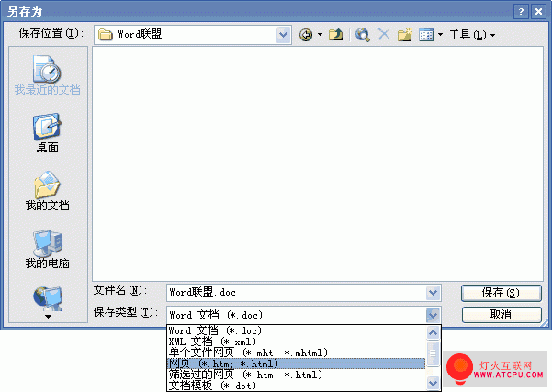Click the 取消 button
The width and height of the screenshot is (552, 392).
501,315
